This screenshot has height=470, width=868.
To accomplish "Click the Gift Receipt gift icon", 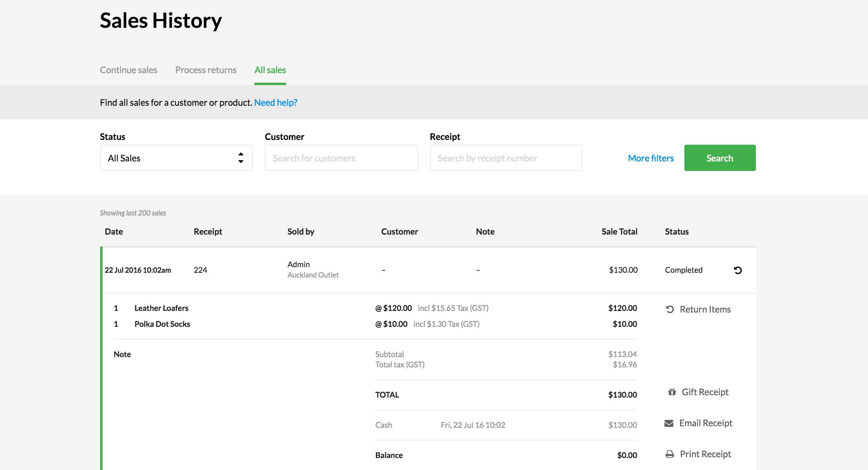I will point(672,392).
